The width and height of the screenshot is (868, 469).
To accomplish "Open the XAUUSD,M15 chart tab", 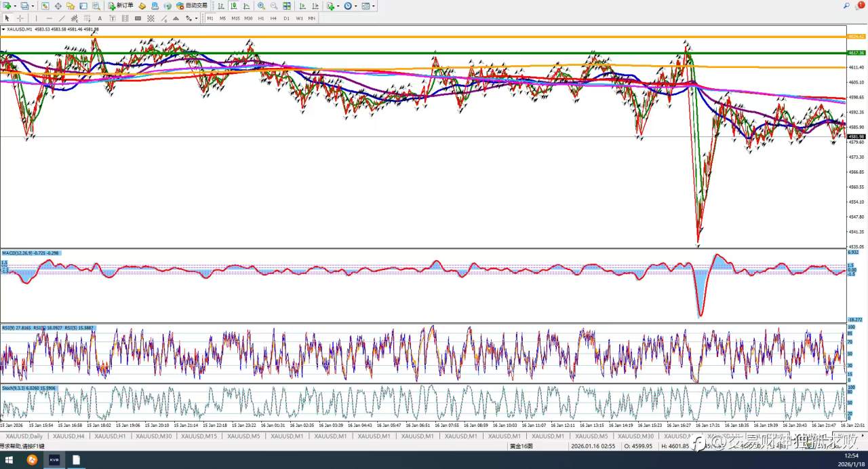I will (199, 436).
